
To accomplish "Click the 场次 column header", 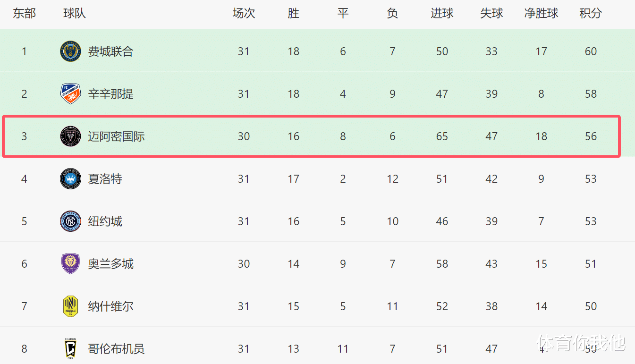I will coord(244,14).
